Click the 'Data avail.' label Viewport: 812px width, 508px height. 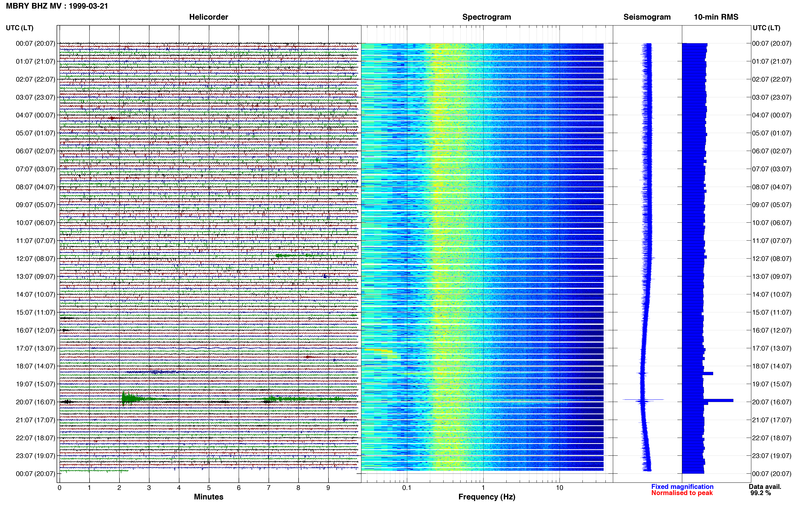[x=765, y=487]
